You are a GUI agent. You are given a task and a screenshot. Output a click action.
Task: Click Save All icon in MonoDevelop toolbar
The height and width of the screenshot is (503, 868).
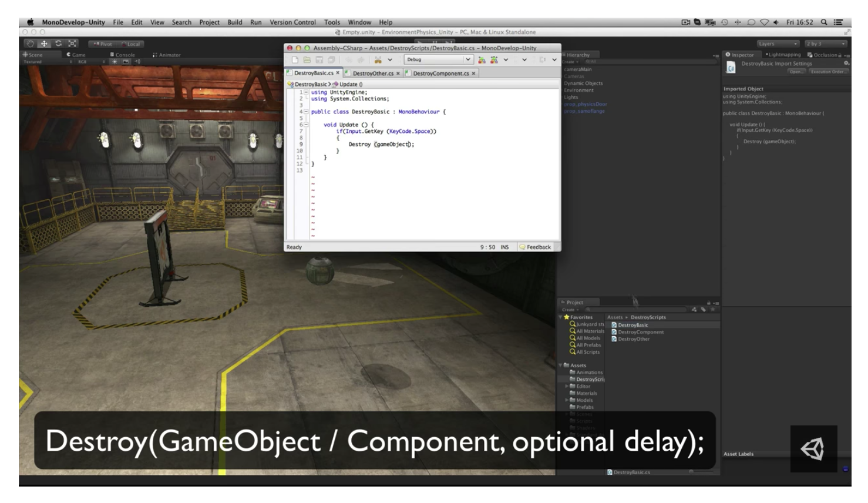click(x=332, y=59)
